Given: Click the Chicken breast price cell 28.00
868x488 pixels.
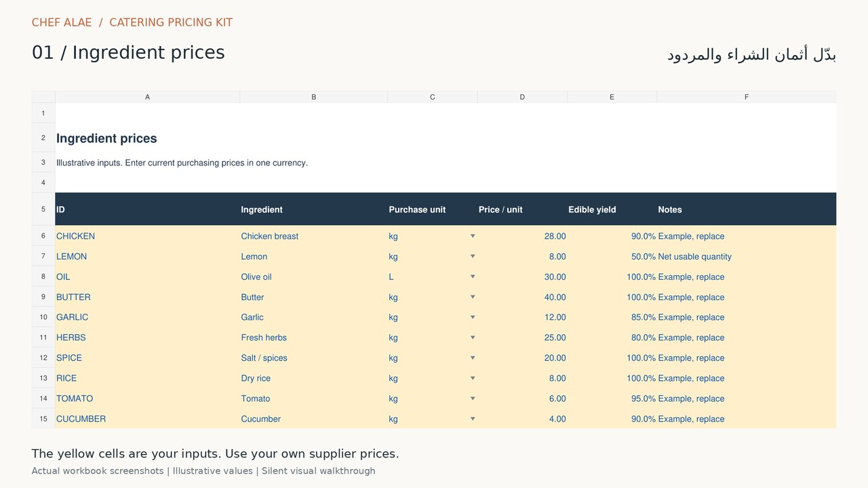Looking at the screenshot, I should (522, 236).
